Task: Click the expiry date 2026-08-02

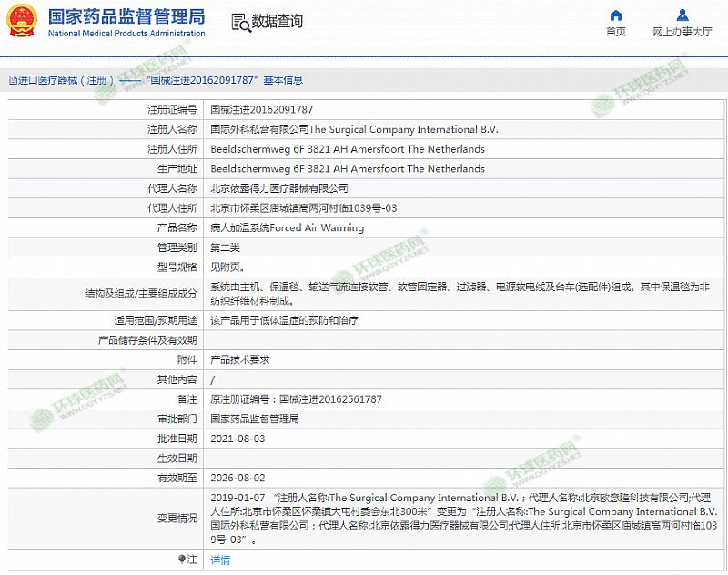Action: [238, 478]
